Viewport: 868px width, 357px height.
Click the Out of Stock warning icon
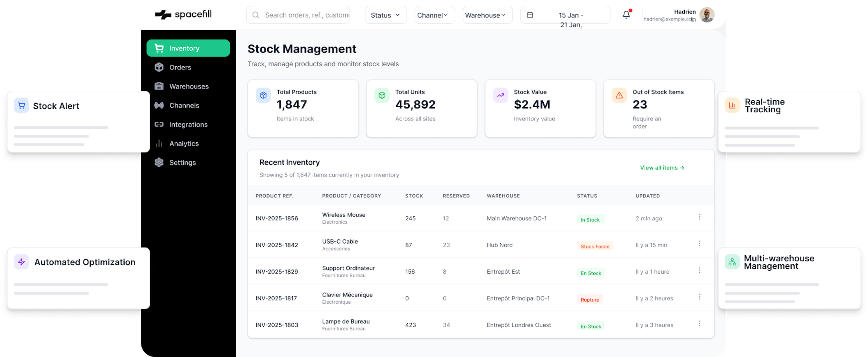click(x=619, y=95)
